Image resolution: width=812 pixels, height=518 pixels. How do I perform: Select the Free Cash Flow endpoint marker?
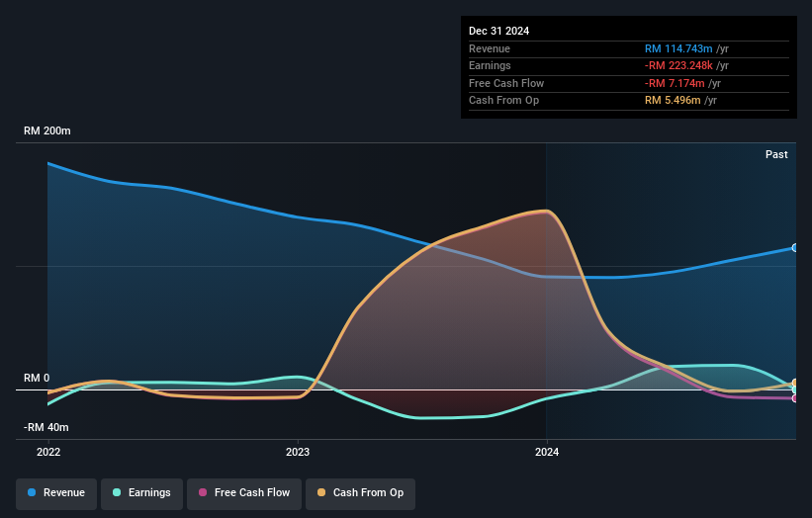point(795,398)
